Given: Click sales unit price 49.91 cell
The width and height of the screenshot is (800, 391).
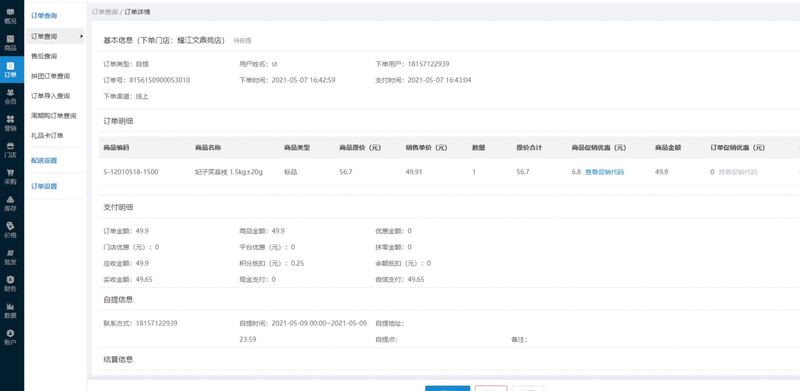Looking at the screenshot, I should pos(414,172).
